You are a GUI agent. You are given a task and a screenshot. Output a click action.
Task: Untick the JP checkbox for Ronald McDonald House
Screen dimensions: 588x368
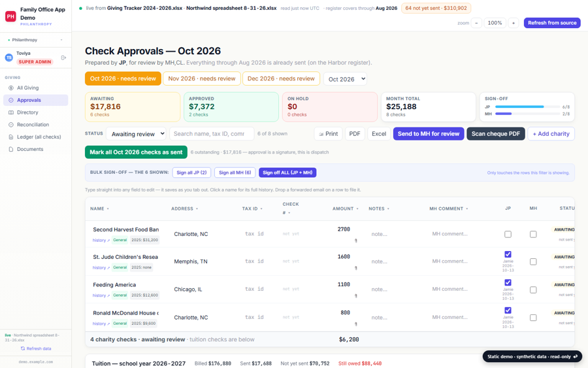tap(508, 310)
